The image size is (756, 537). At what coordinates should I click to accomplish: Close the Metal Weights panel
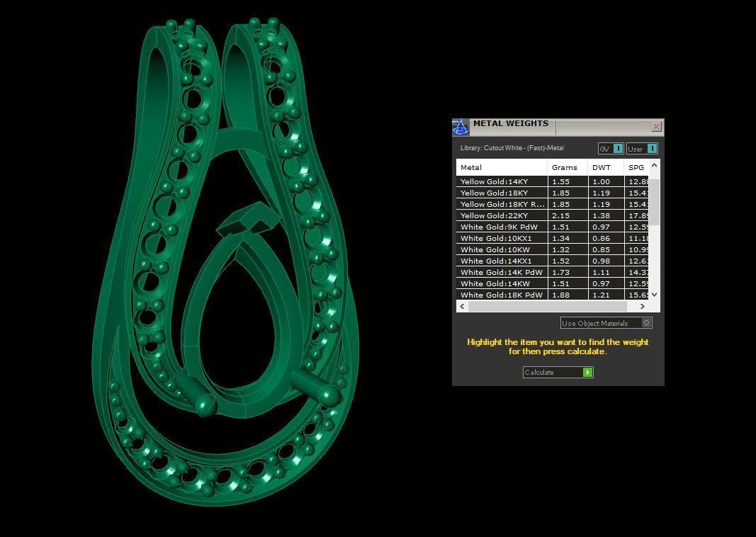click(x=656, y=126)
